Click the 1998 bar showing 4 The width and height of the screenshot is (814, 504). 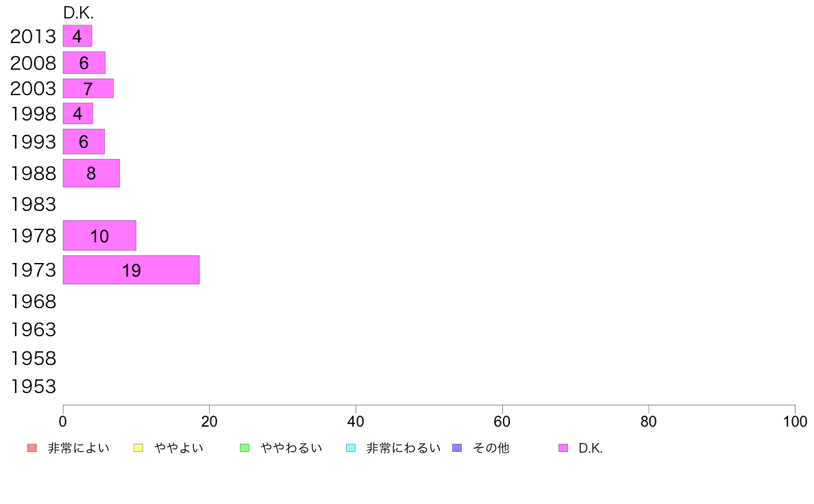coord(78,114)
